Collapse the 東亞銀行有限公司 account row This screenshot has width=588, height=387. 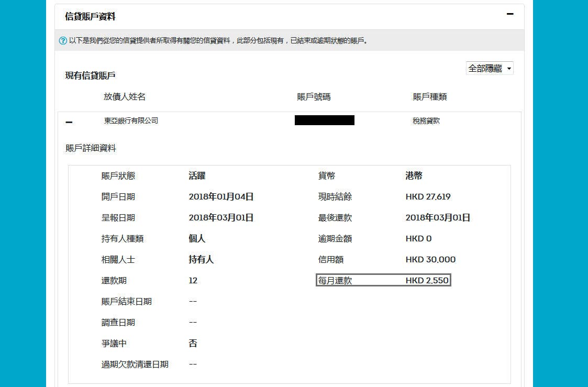point(69,122)
